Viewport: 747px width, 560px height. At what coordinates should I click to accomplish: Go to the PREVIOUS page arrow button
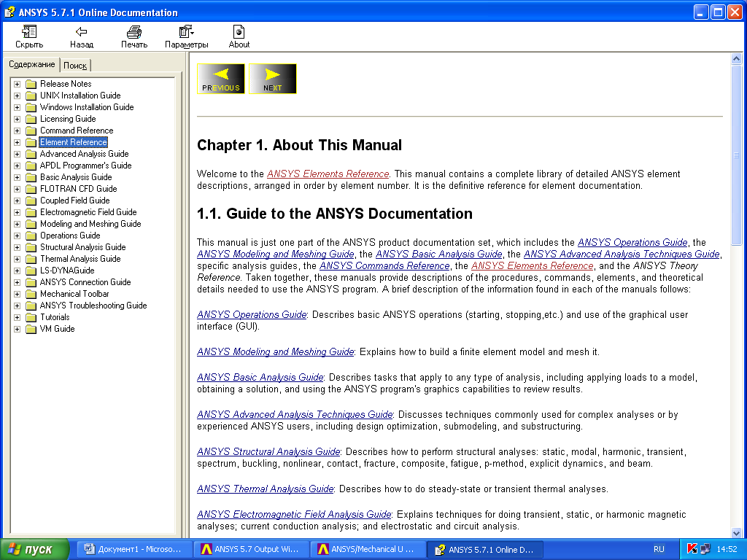point(220,79)
